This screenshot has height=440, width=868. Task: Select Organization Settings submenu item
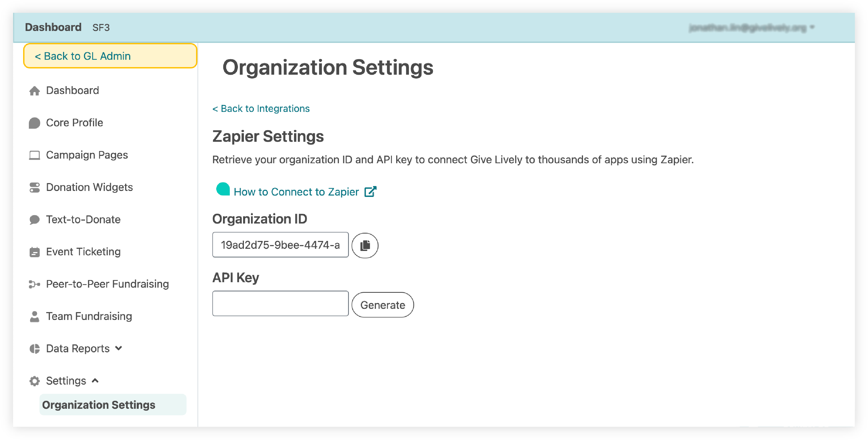tap(113, 405)
